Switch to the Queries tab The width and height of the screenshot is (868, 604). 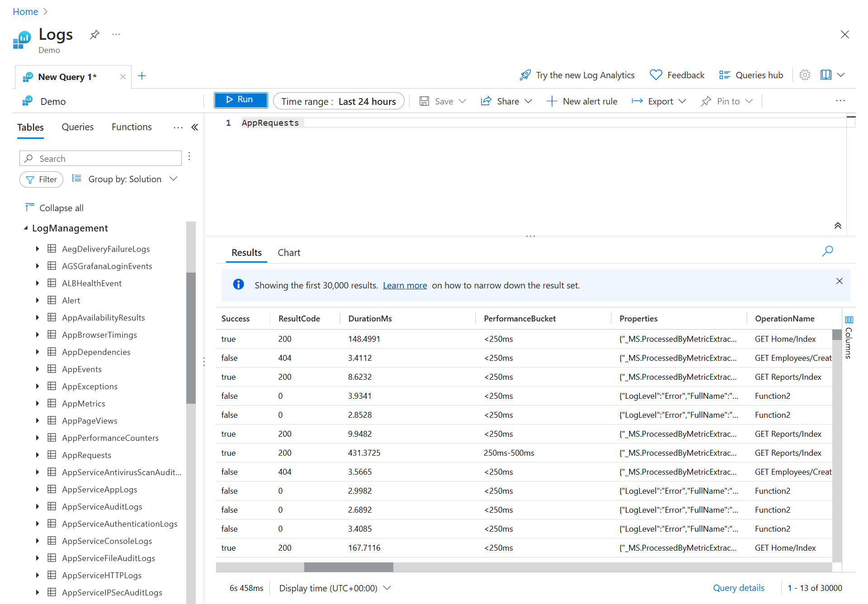pos(77,127)
